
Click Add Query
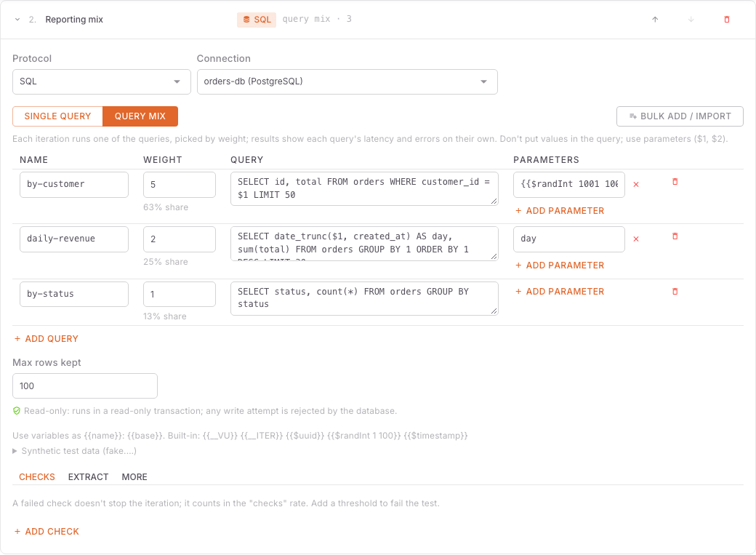[x=47, y=339]
